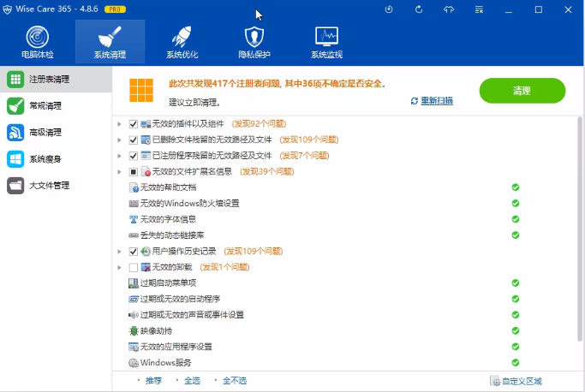Click the 映像劫持 bug icon
Screen dimensions: 585x392
coord(134,331)
